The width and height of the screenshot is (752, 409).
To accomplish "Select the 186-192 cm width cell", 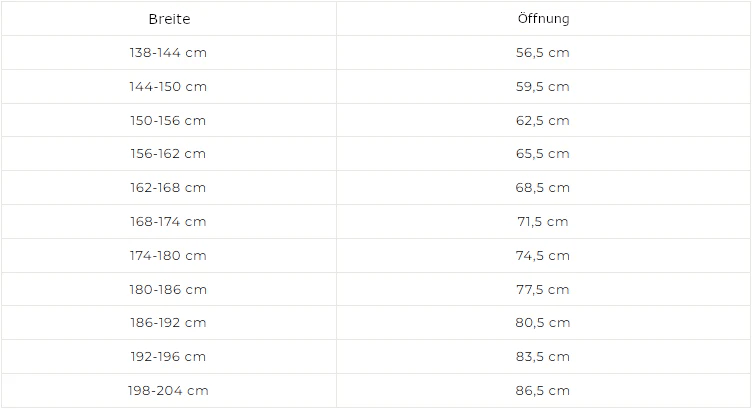I will point(168,323).
